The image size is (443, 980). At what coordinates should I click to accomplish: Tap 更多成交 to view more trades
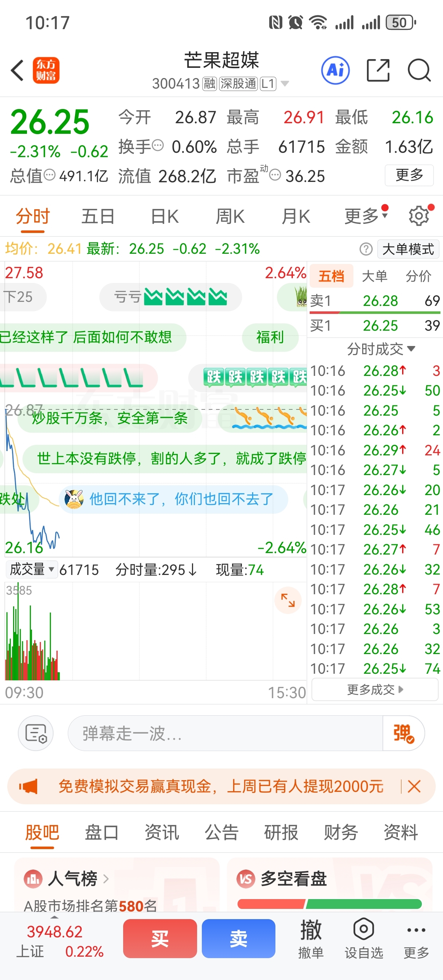(x=375, y=689)
